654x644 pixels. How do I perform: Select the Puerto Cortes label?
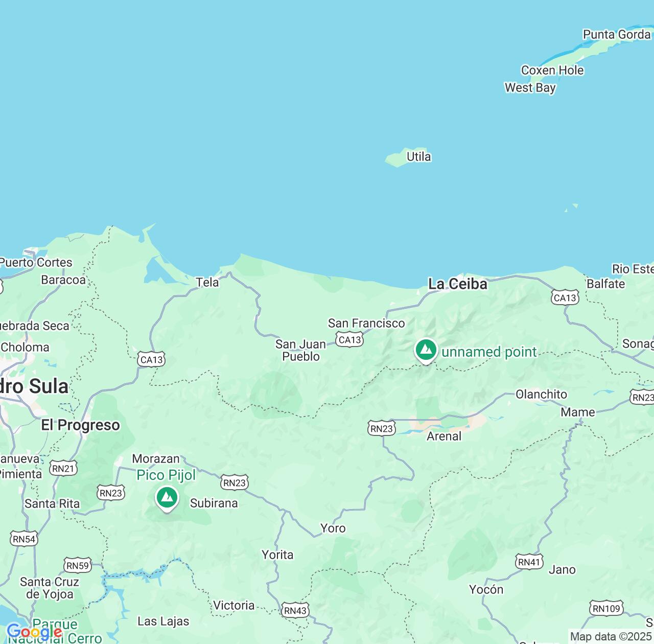36,262
